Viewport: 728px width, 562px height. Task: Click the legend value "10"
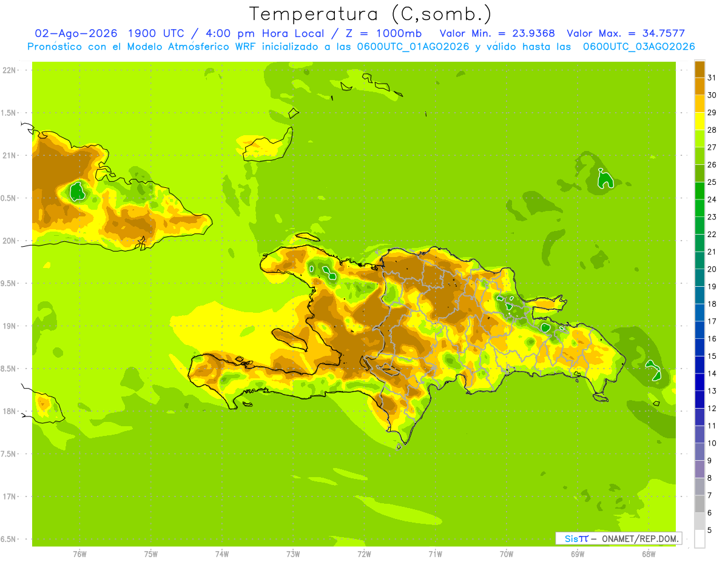pyautogui.click(x=712, y=443)
